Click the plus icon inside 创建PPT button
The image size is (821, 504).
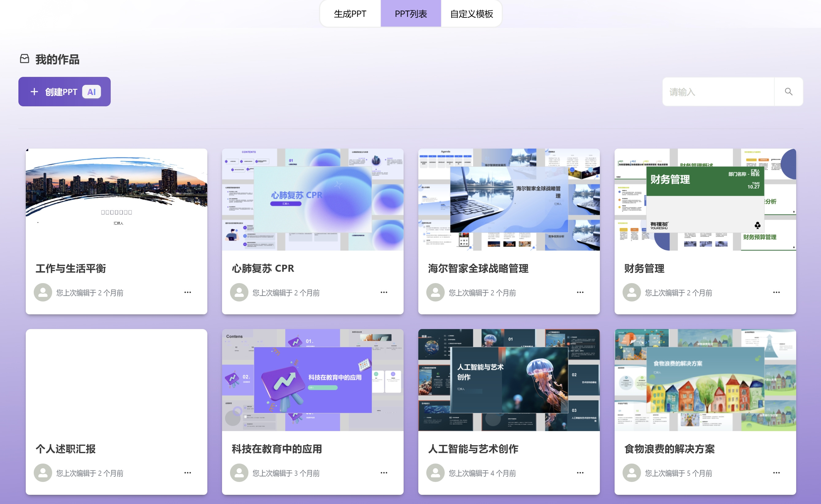34,92
